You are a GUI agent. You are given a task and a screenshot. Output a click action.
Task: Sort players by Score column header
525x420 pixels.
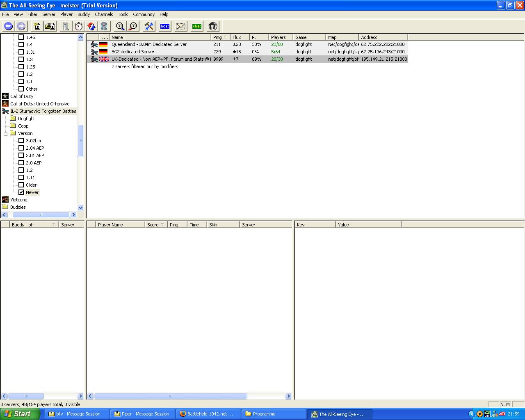[x=156, y=225]
